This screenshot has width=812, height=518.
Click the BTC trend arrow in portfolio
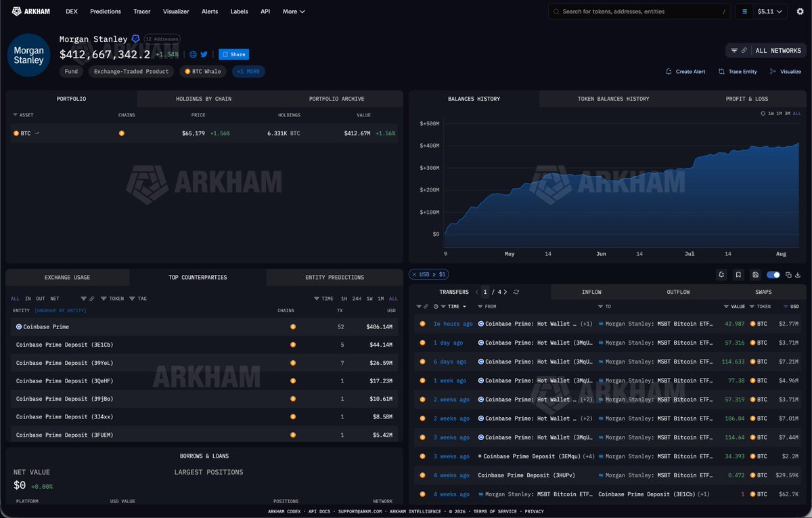(x=37, y=133)
